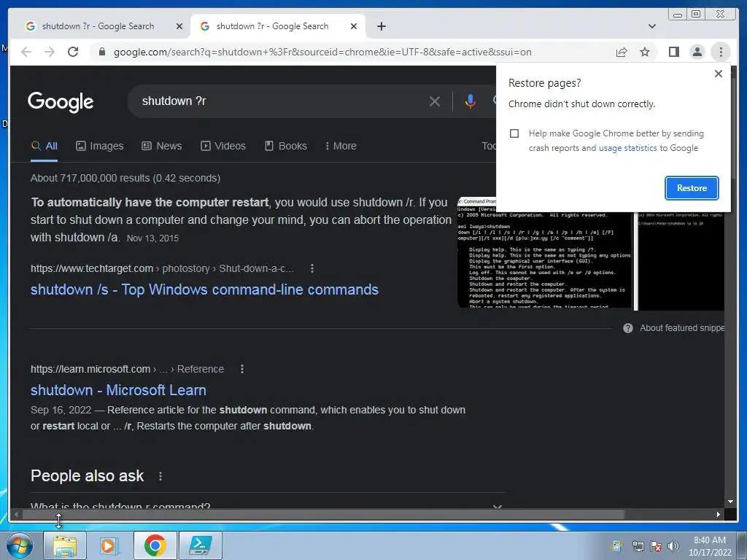
Task: Open PowerShell from the taskbar
Action: [200, 545]
